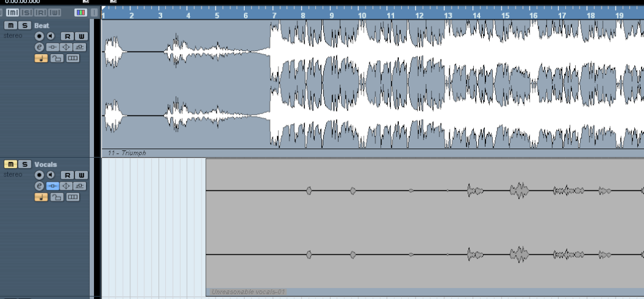This screenshot has width=644, height=299.
Task: Record-enable the Beat track
Action: 39,36
